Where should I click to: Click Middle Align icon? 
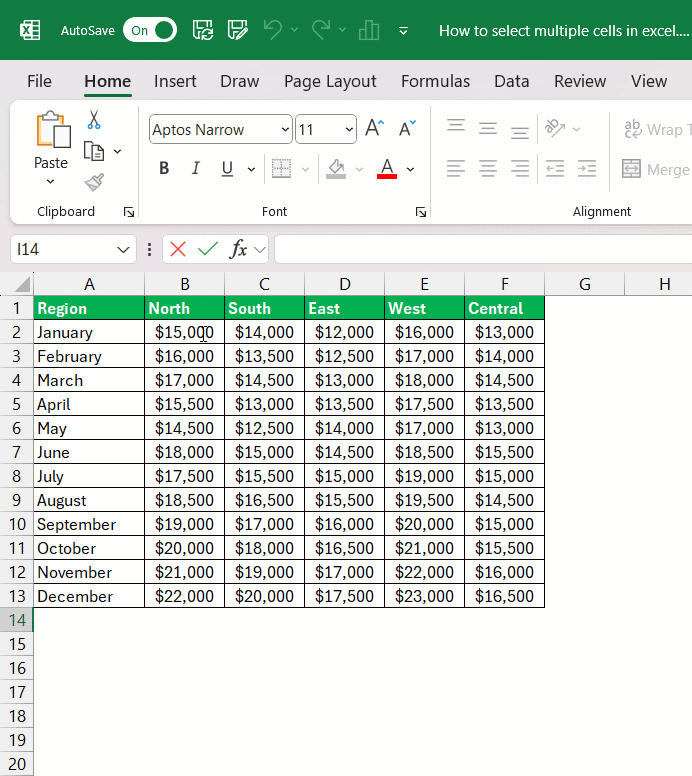tap(488, 129)
